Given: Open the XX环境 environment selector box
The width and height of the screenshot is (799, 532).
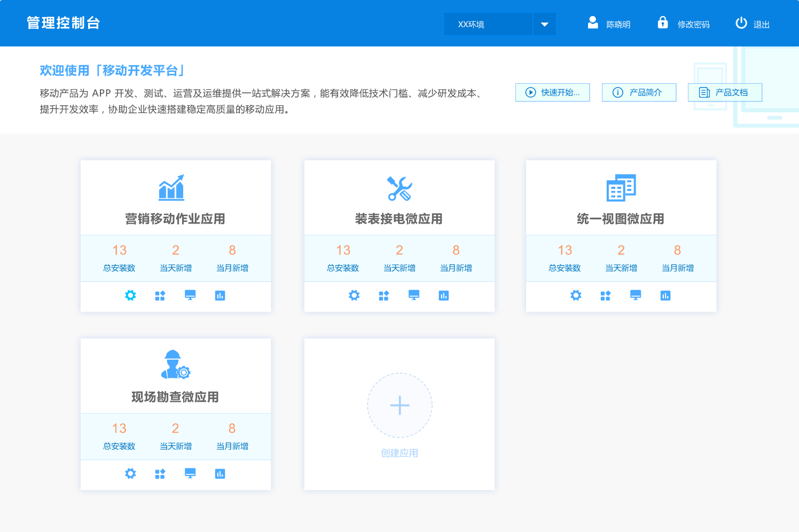Looking at the screenshot, I should coord(488,25).
